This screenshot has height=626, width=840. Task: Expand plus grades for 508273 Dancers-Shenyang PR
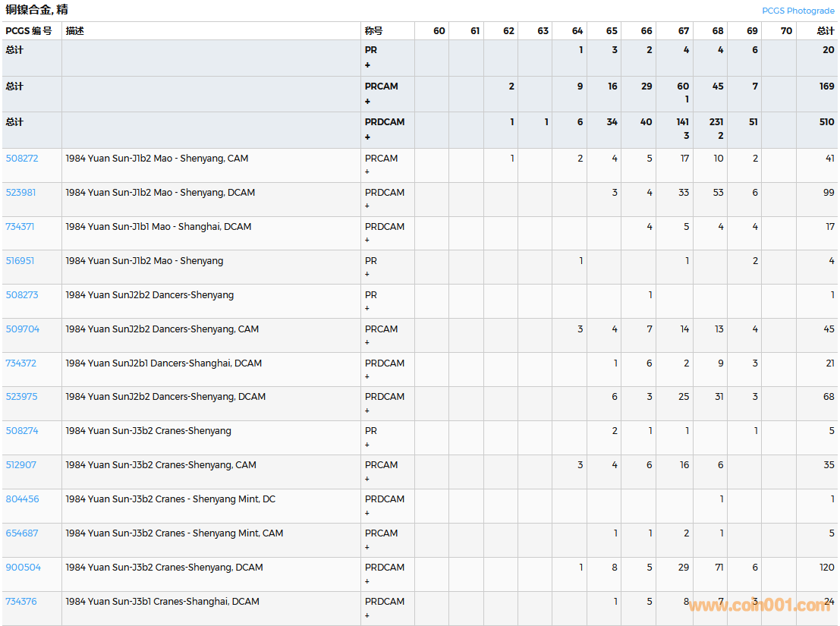[x=367, y=309]
